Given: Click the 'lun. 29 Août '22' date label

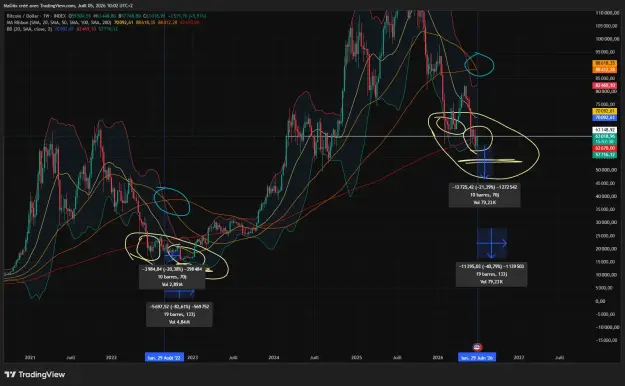Looking at the screenshot, I should pos(164,357).
